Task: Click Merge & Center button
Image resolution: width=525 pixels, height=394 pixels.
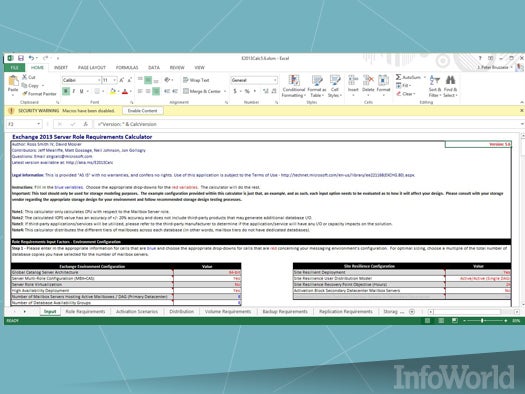Action: click(x=202, y=91)
